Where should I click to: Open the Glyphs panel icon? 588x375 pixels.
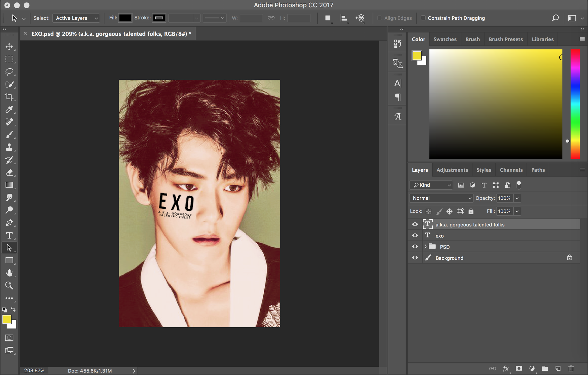point(398,117)
